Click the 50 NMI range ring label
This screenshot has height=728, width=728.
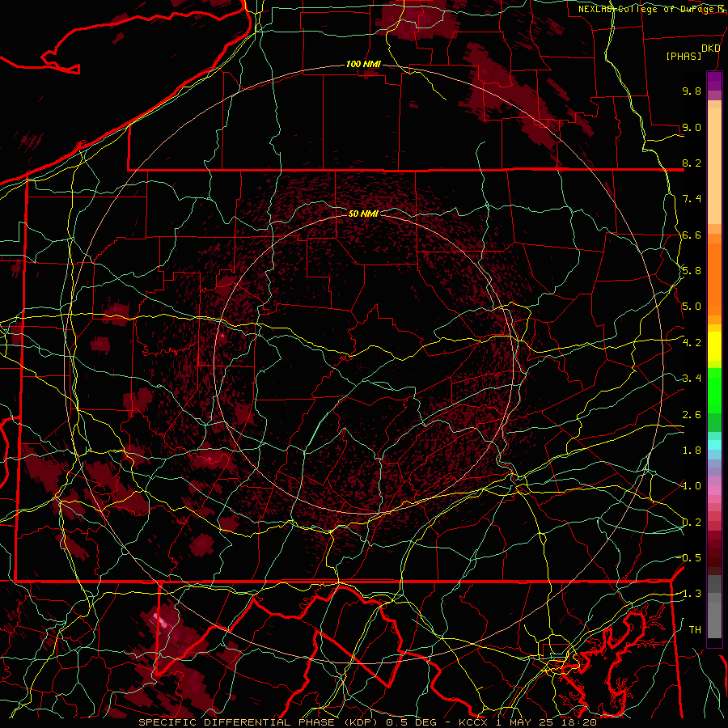click(363, 214)
